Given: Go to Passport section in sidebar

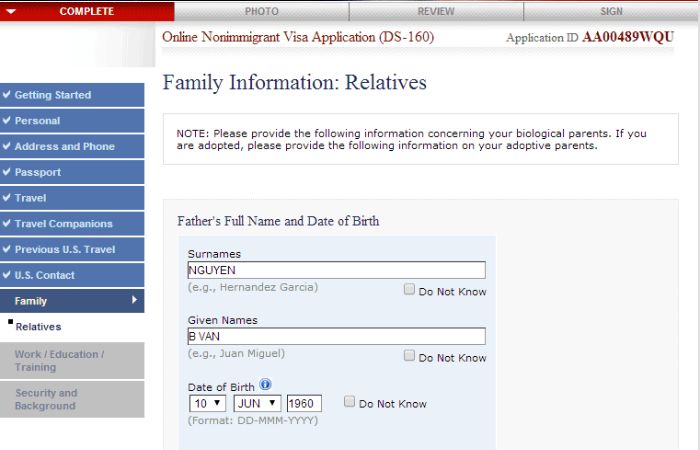Looking at the screenshot, I should point(72,172).
